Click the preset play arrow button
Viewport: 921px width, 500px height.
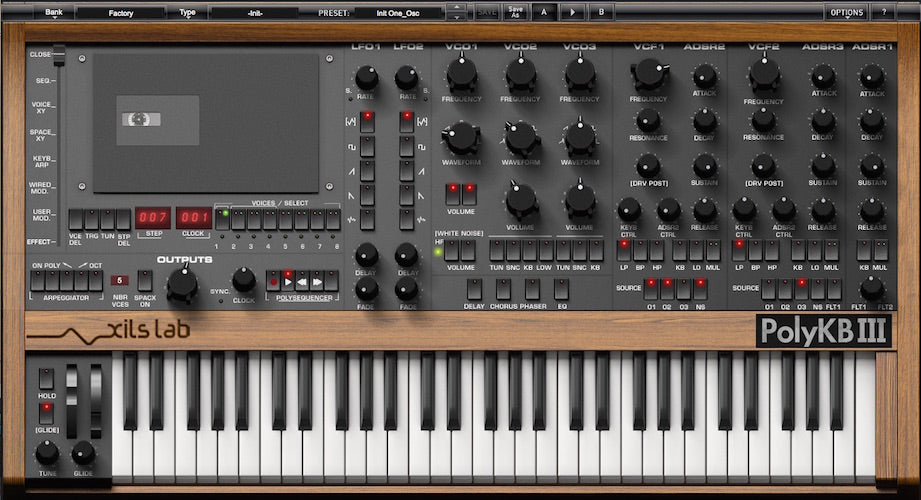pyautogui.click(x=572, y=12)
